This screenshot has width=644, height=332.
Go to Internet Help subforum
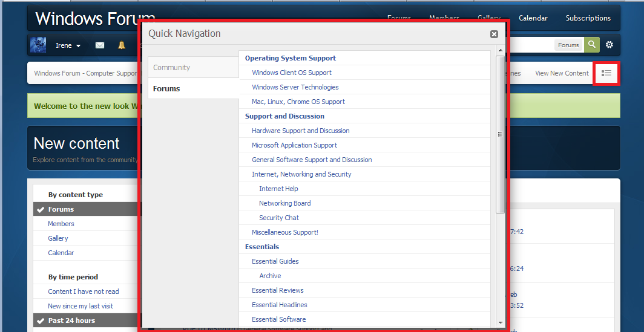click(x=278, y=189)
